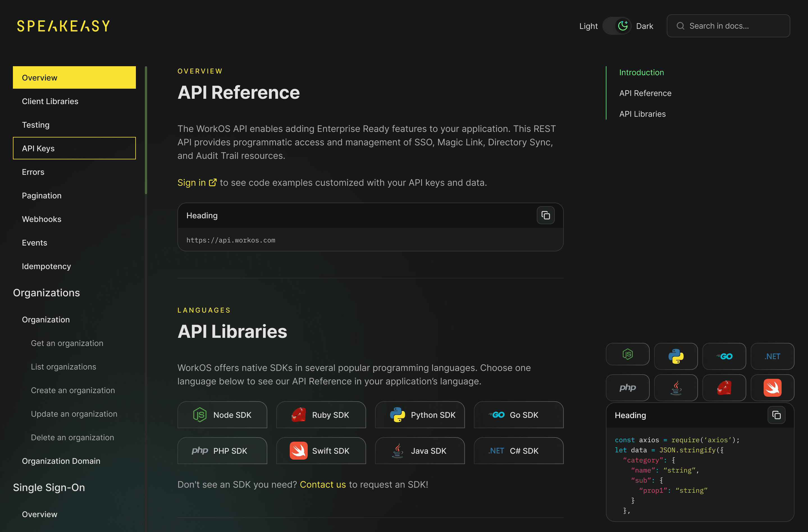808x532 pixels.
Task: Open the Java SDK card
Action: coord(420,451)
